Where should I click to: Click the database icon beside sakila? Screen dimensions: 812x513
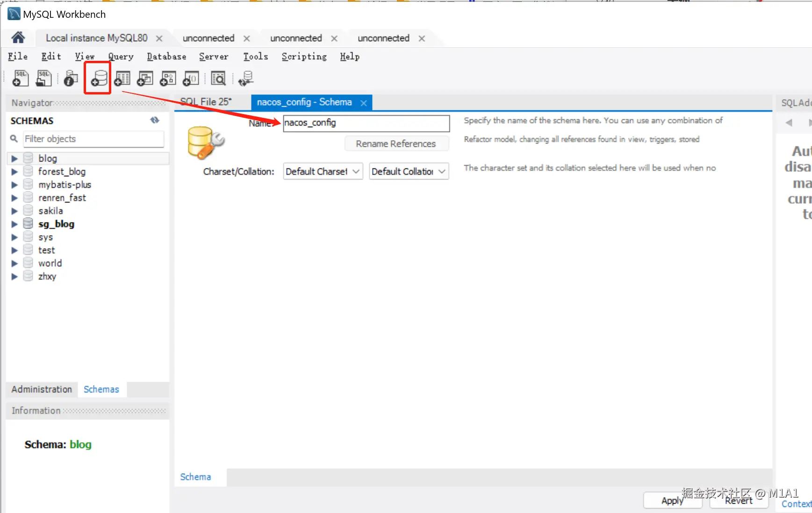pyautogui.click(x=28, y=210)
